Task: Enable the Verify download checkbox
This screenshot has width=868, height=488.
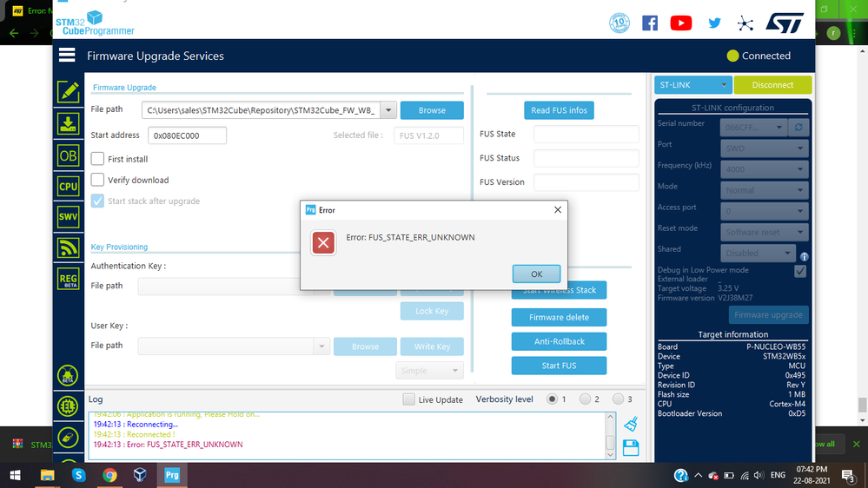Action: pos(97,180)
